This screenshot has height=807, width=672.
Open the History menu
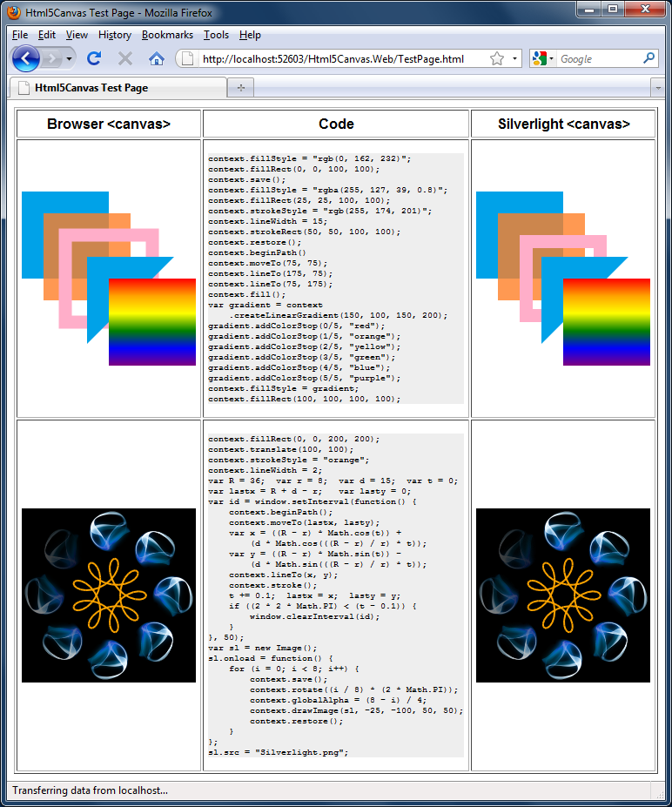coord(115,35)
